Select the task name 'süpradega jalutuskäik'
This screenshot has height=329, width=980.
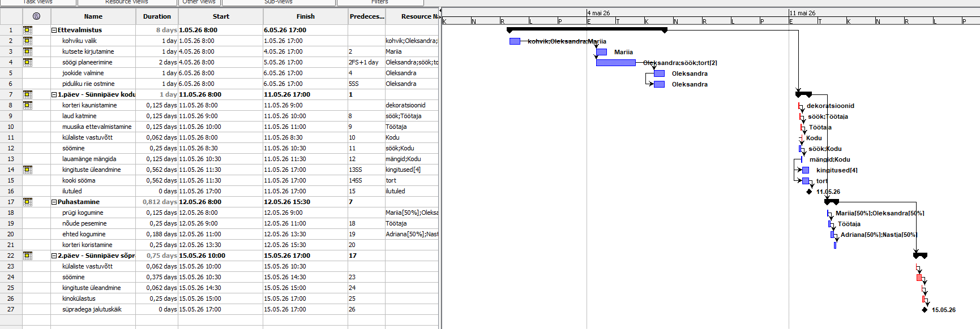pos(92,309)
